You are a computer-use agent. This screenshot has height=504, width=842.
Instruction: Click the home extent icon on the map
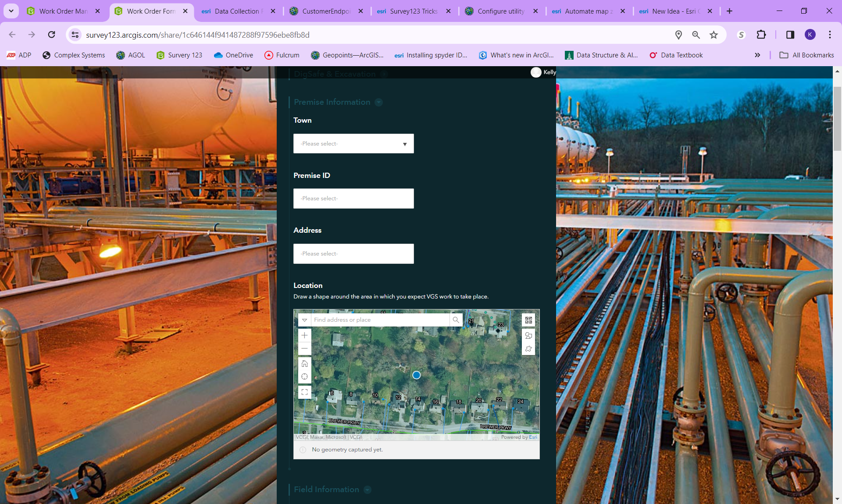tap(304, 363)
